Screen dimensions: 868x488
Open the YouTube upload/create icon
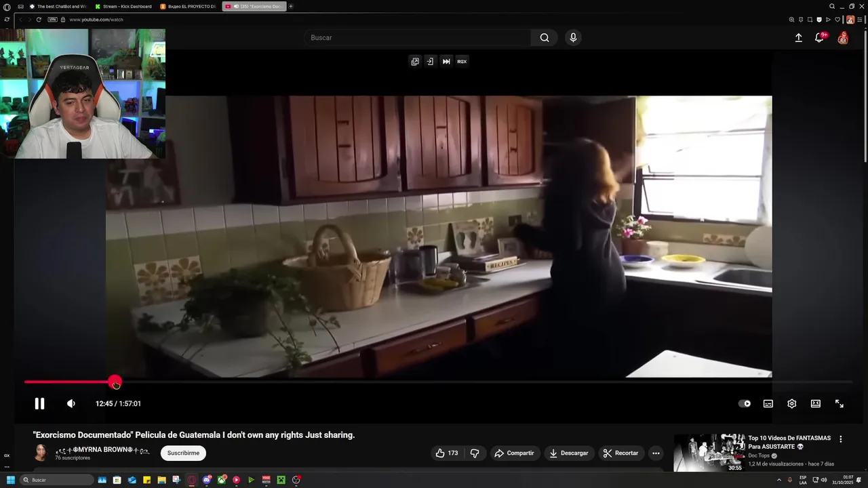click(x=799, y=38)
